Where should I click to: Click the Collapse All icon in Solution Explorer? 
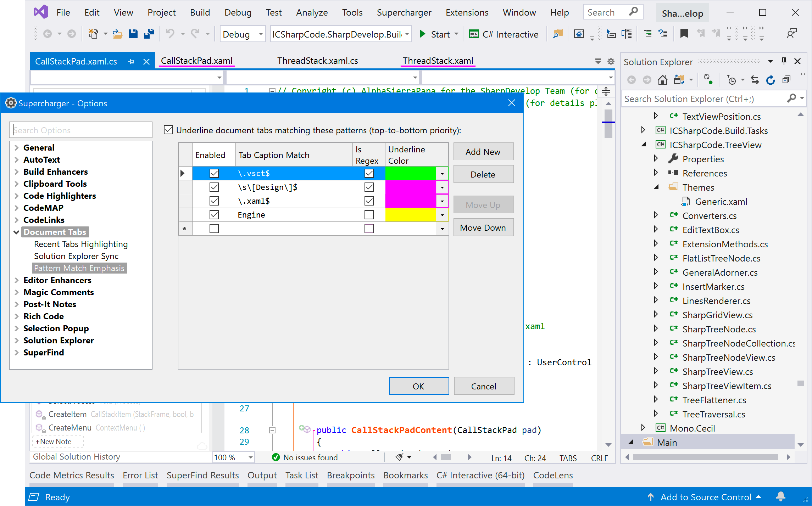click(x=786, y=80)
